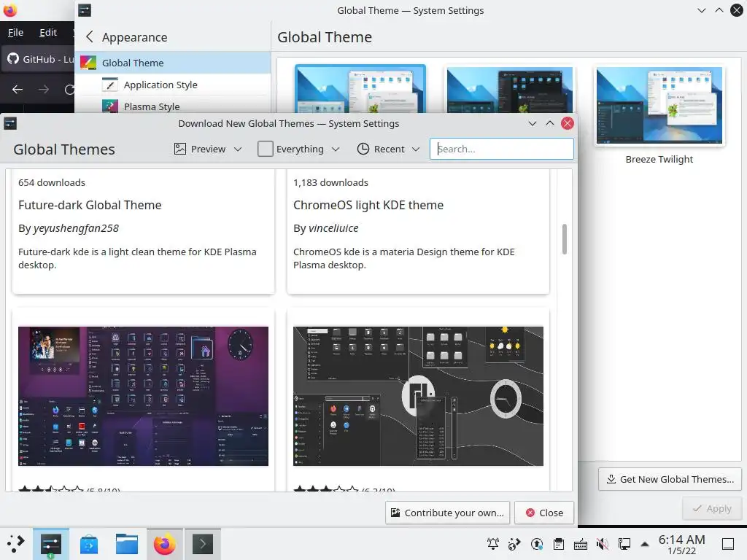Open the notifications bell in system tray
Screen dimensions: 747x560
(493, 544)
